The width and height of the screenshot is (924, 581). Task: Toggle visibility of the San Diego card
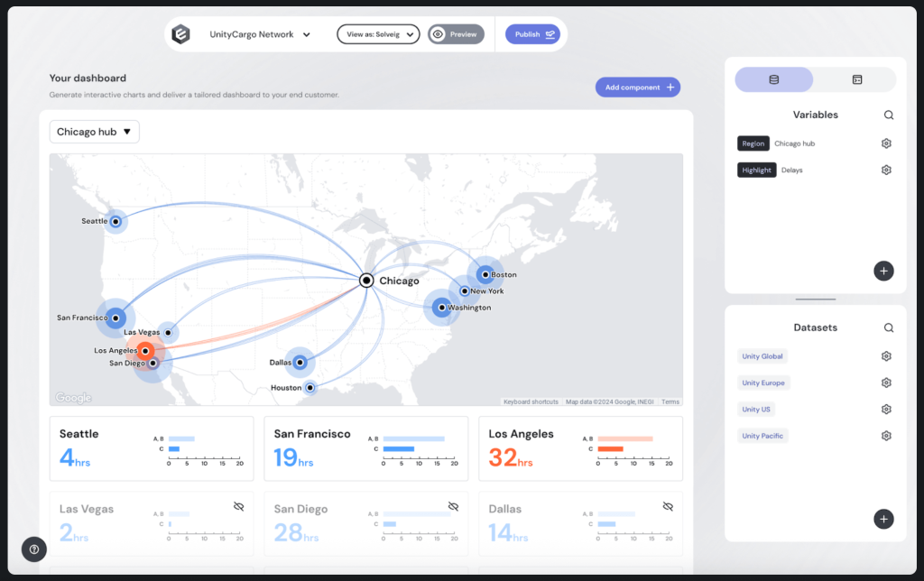[453, 506]
